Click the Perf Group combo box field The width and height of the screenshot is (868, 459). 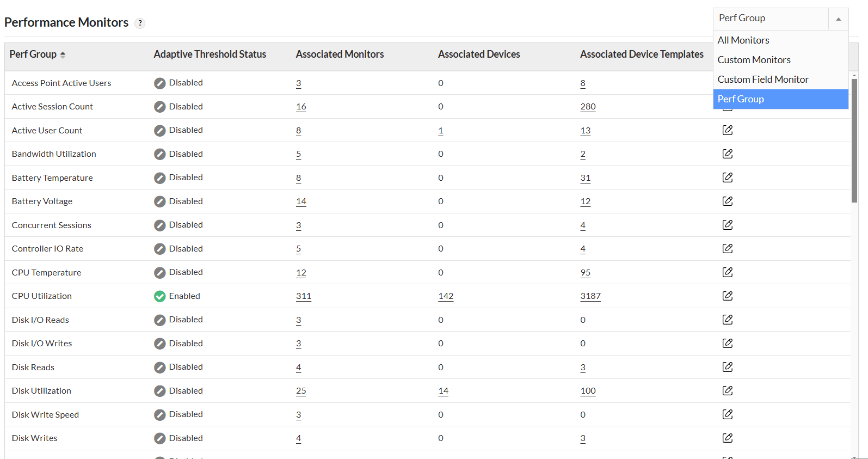(771, 19)
